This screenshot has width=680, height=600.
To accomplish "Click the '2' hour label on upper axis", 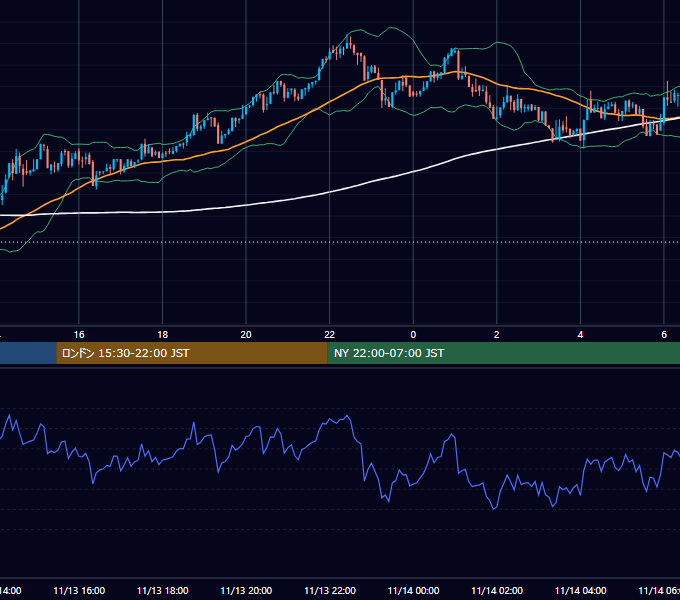I will [497, 335].
